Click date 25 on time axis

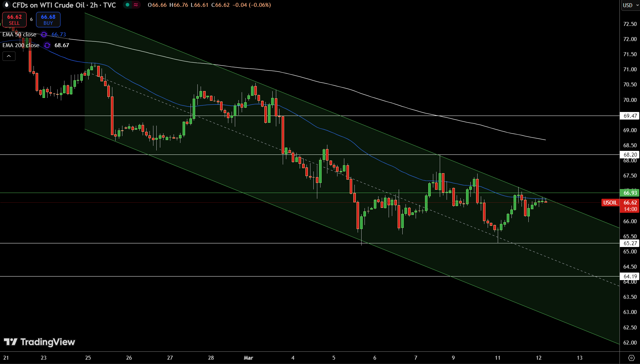point(88,358)
